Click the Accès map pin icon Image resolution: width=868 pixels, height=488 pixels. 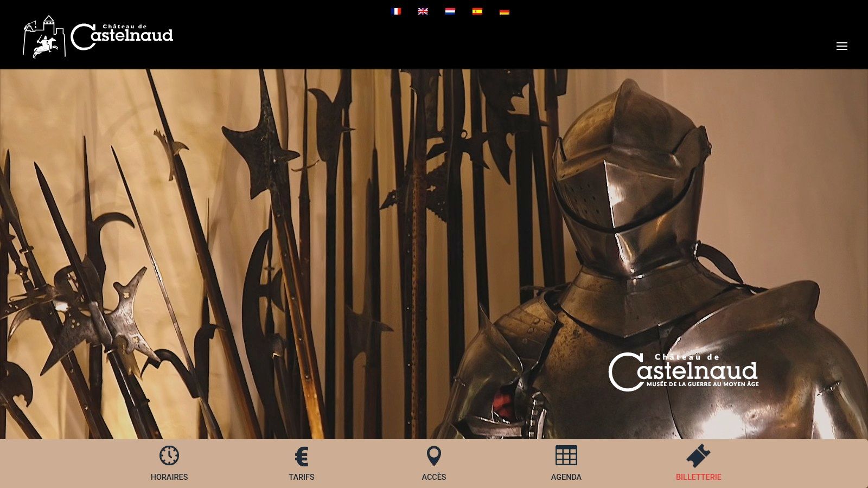tap(434, 456)
